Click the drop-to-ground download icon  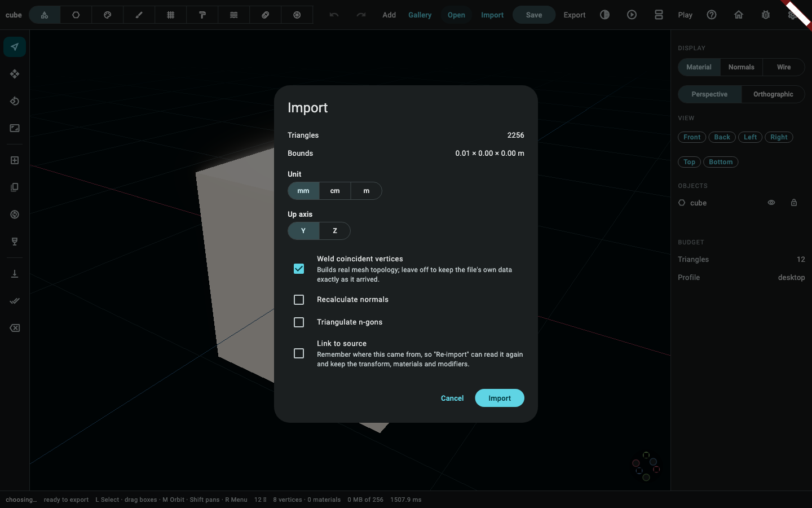point(15,274)
